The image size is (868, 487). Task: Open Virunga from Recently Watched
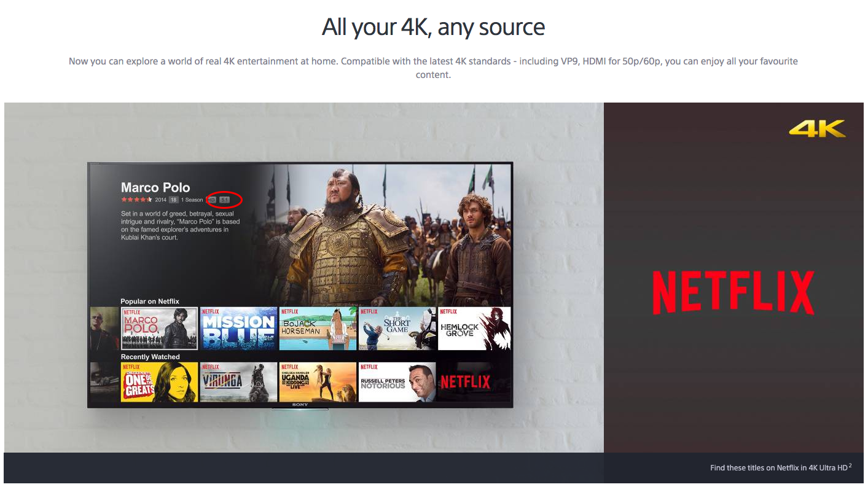click(238, 382)
